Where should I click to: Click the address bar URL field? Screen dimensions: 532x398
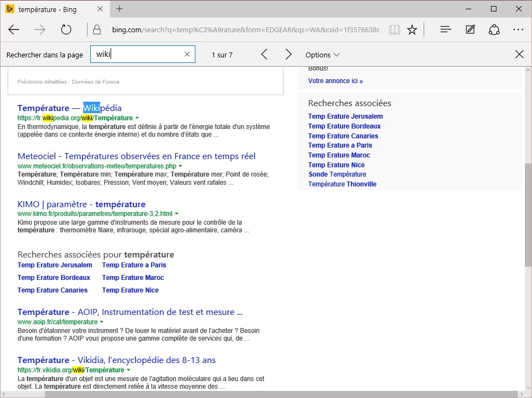pos(245,30)
